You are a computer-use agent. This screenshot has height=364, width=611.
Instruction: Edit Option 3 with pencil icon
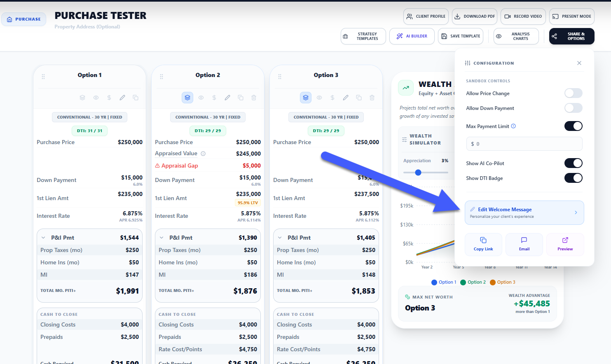tap(346, 98)
